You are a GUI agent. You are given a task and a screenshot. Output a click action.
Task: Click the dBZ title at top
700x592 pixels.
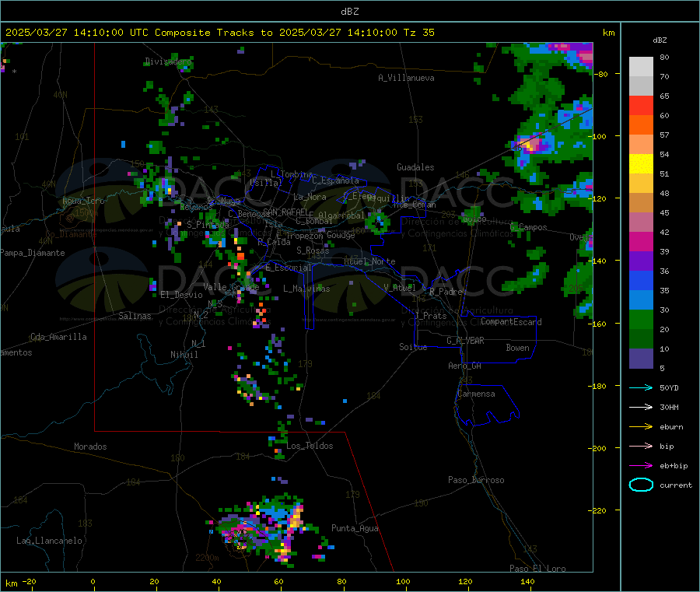click(x=349, y=12)
